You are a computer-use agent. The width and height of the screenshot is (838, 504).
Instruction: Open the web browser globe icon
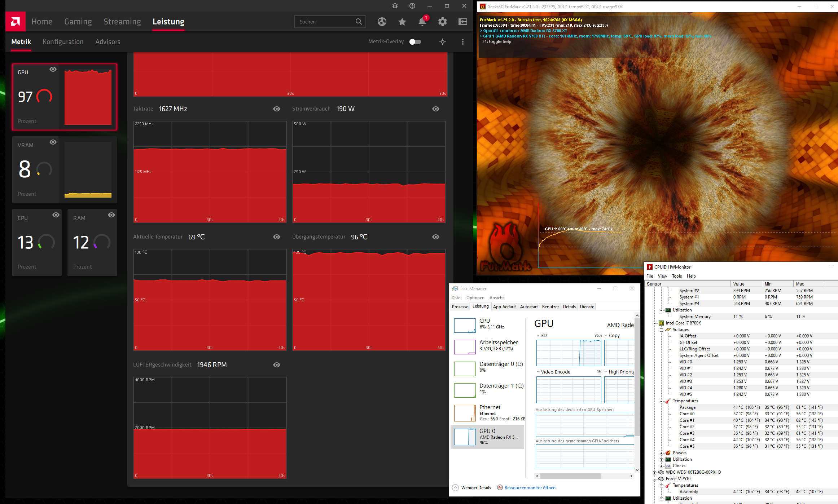[x=382, y=22]
